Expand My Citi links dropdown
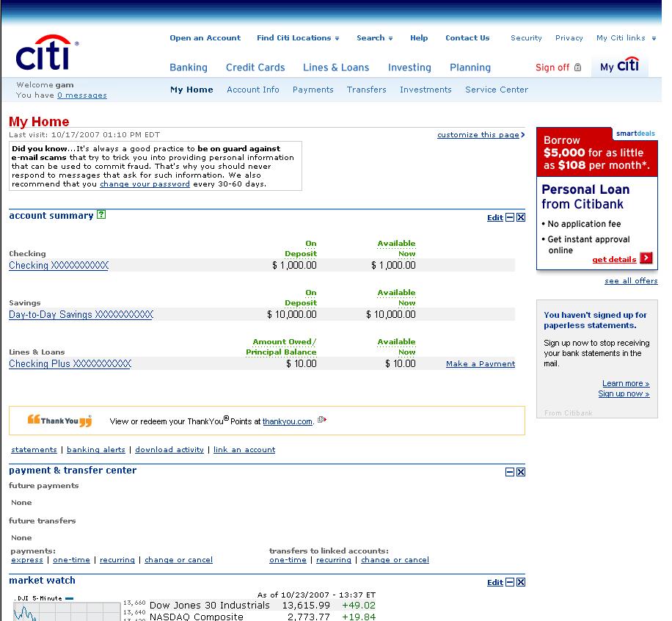672x621 pixels. click(654, 39)
